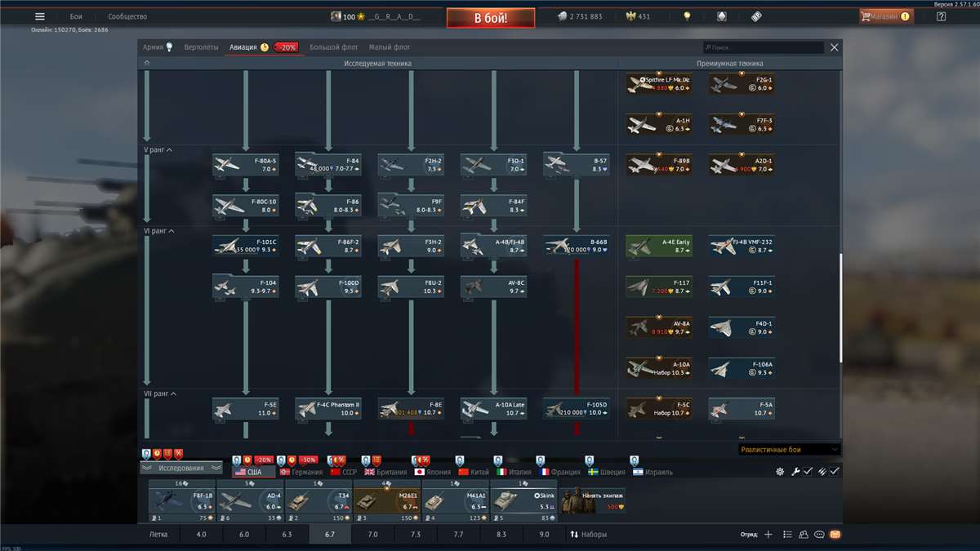Toggle the auto-repair checkbox beside wrench
The width and height of the screenshot is (980, 551).
808,471
